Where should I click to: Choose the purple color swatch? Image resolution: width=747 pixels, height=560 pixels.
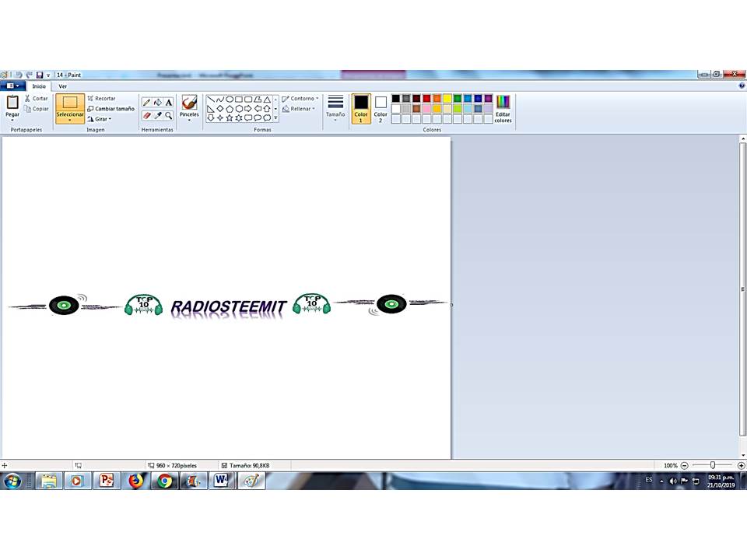coord(488,99)
